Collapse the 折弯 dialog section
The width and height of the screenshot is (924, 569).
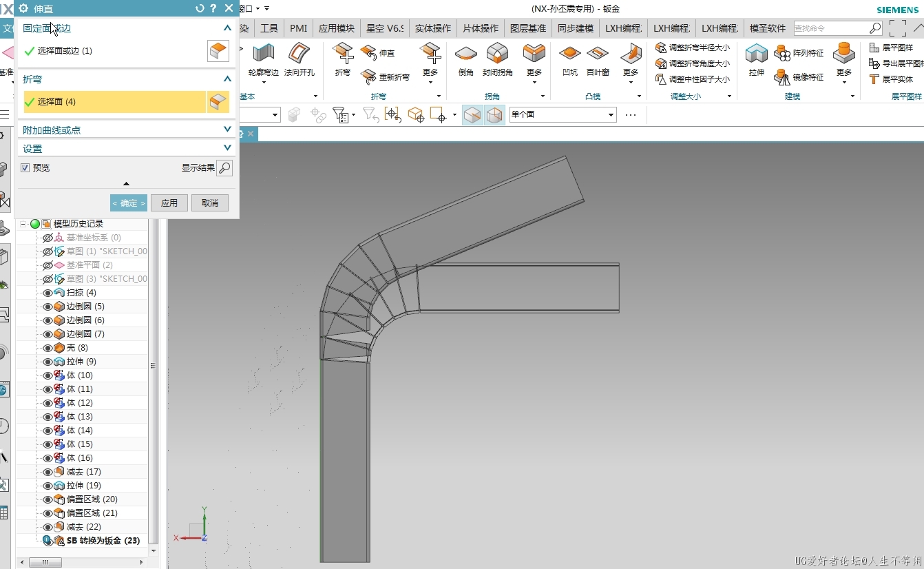point(228,79)
